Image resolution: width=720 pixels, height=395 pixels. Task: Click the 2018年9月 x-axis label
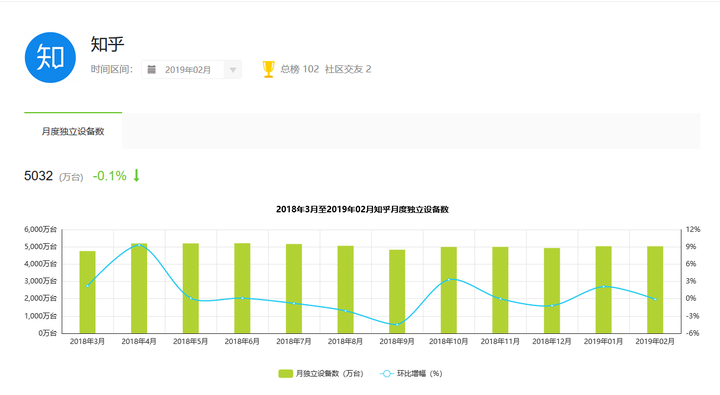tap(397, 341)
